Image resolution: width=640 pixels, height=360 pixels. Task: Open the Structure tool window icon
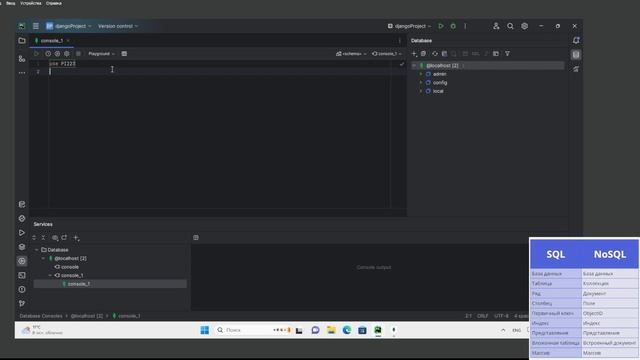click(x=22, y=59)
